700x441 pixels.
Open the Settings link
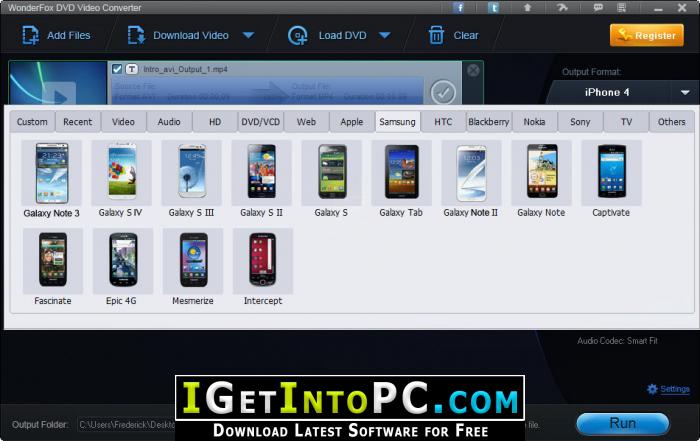point(675,389)
